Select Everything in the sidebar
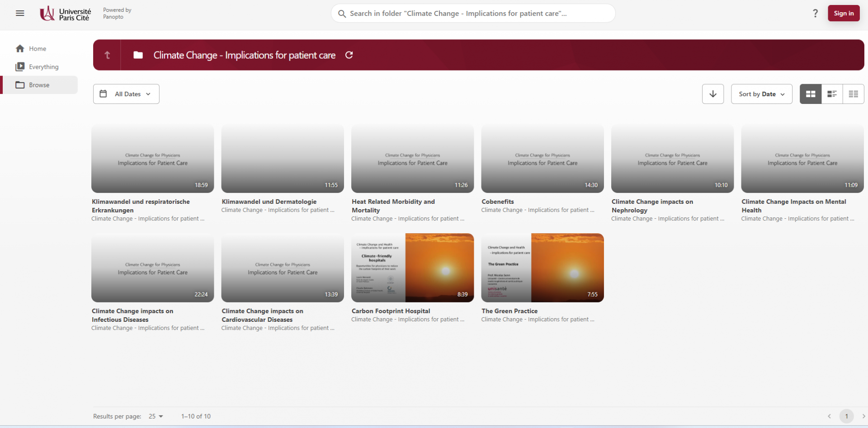The height and width of the screenshot is (428, 868). coord(43,67)
